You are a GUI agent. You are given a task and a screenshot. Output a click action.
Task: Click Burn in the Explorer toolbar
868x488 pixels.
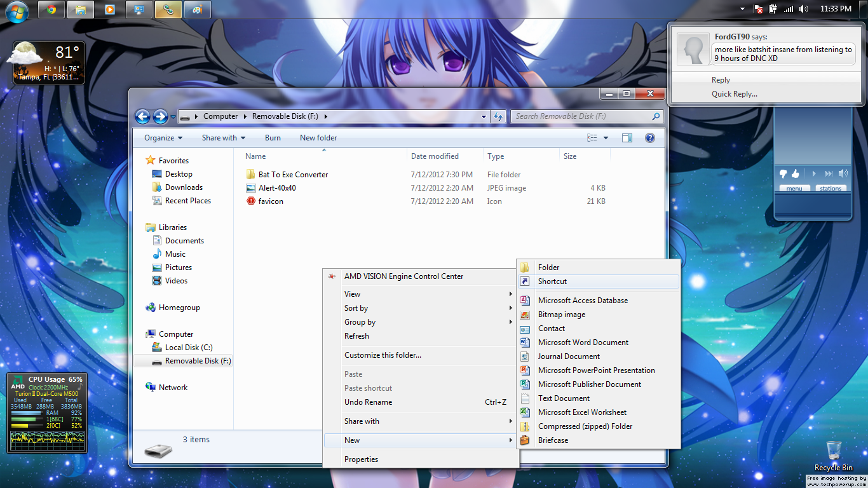[273, 138]
